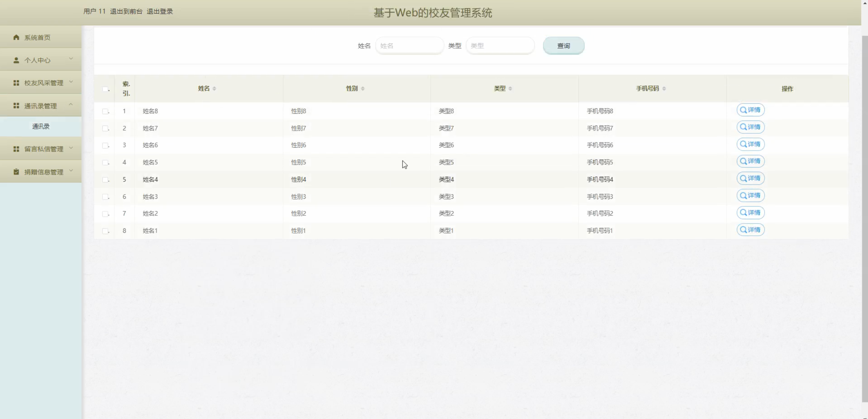Open the 留言私信管理 menu
Image resolution: width=868 pixels, height=419 pixels.
coord(43,149)
